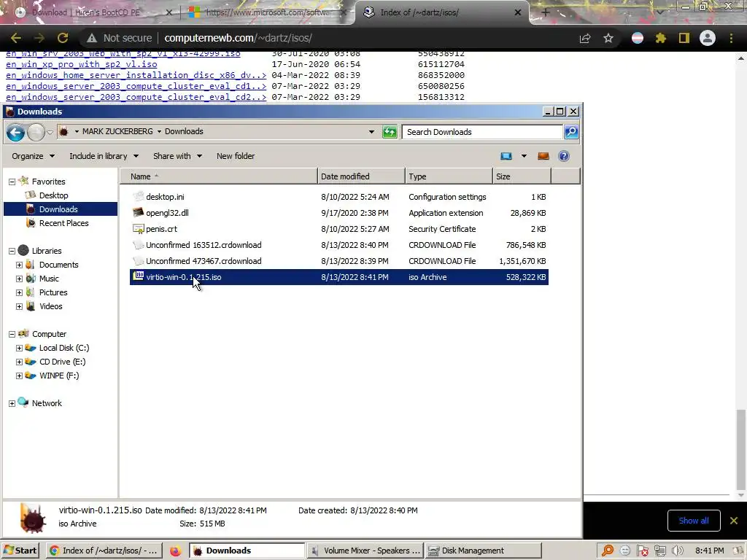Viewport: 747px width, 560px height.
Task: Expand the Pictures library node
Action: click(x=19, y=292)
